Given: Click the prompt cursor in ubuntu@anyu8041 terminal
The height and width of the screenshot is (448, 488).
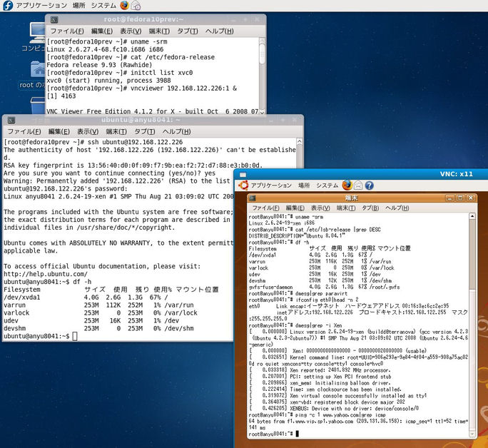Looking at the screenshot, I should (x=75, y=336).
